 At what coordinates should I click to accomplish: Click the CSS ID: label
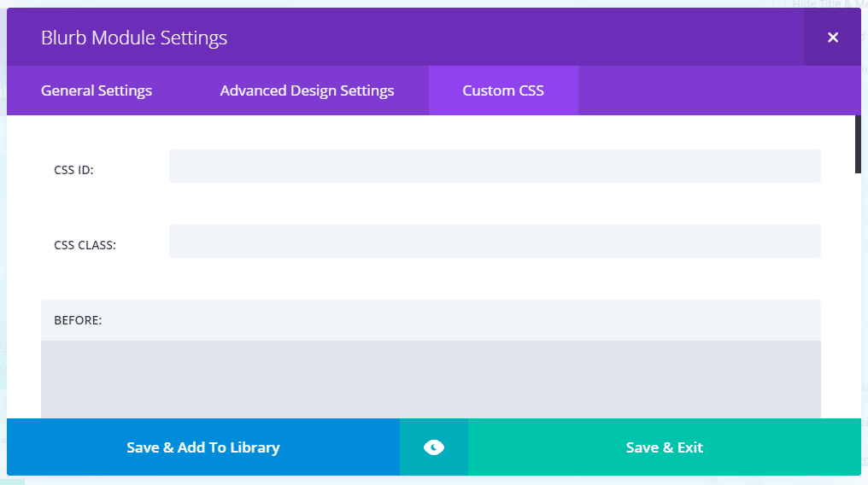[73, 170]
